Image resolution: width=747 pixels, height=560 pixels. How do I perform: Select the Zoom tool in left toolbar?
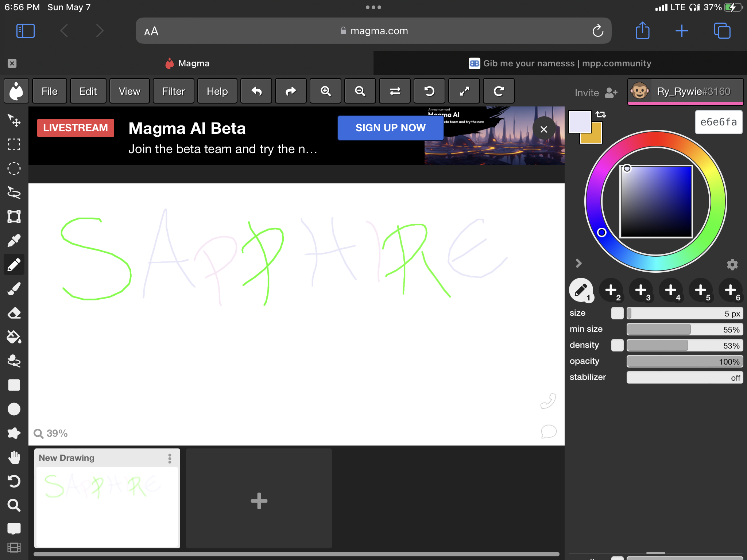(x=14, y=505)
